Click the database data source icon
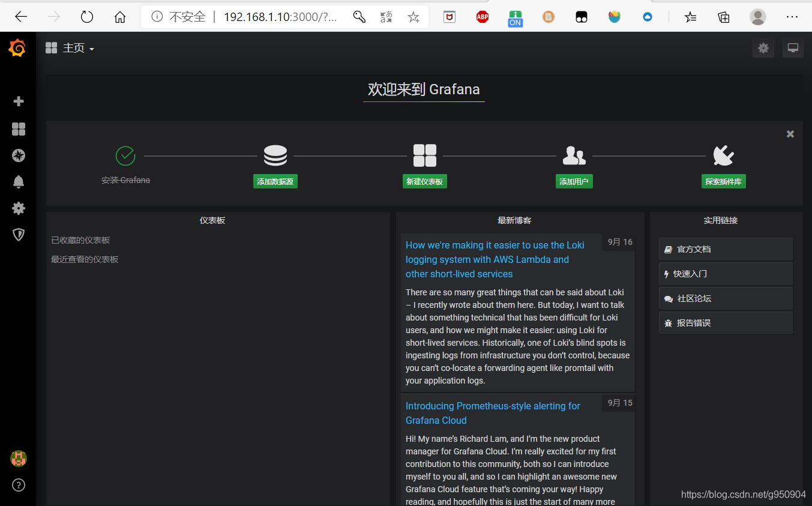812x506 pixels. [275, 156]
